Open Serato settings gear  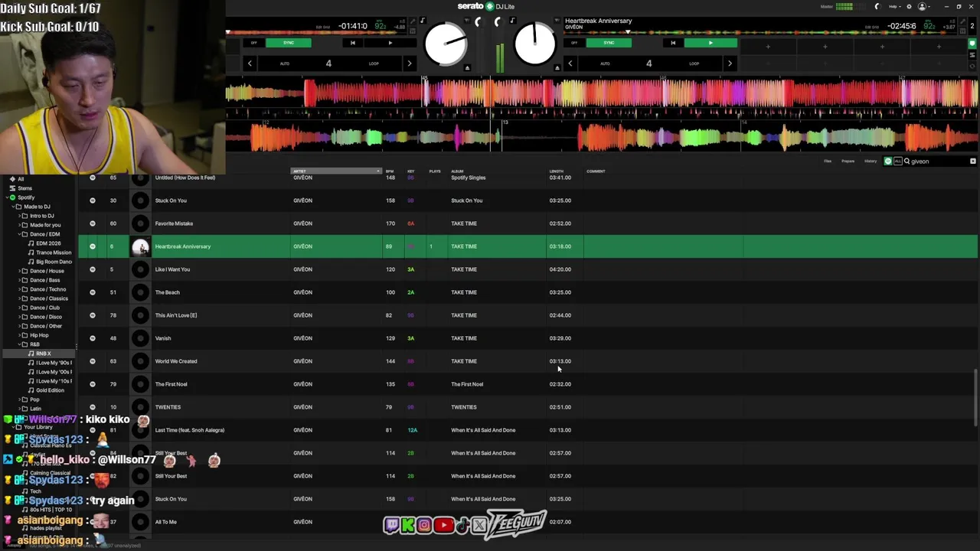click(909, 6)
